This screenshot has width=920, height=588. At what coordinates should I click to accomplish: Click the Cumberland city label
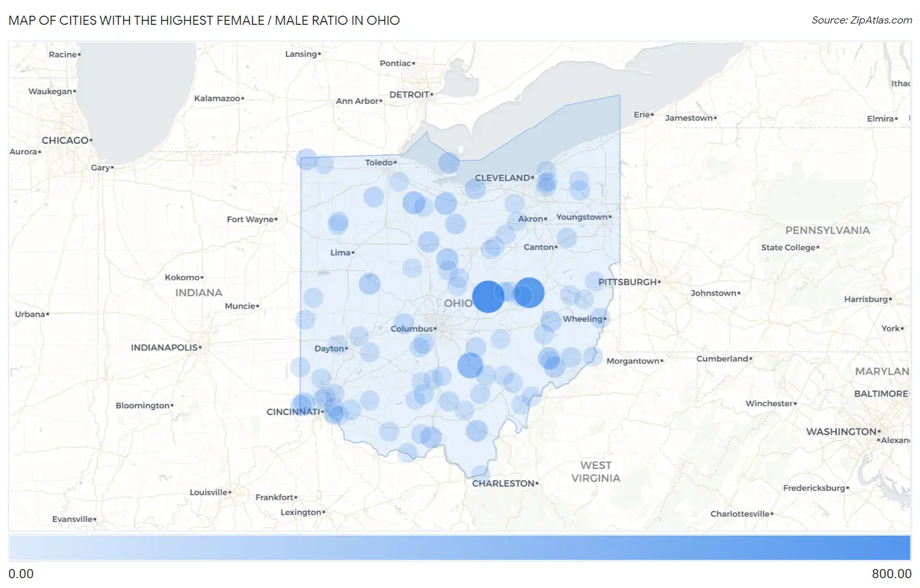(x=722, y=359)
